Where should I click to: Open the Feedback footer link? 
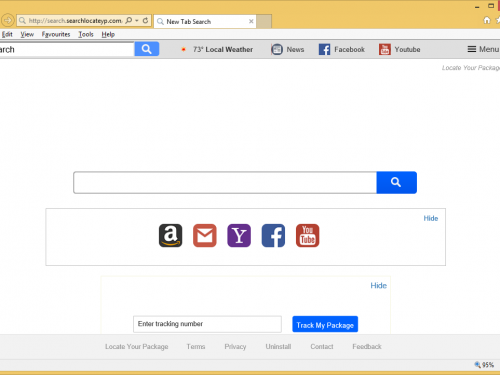[367, 347]
